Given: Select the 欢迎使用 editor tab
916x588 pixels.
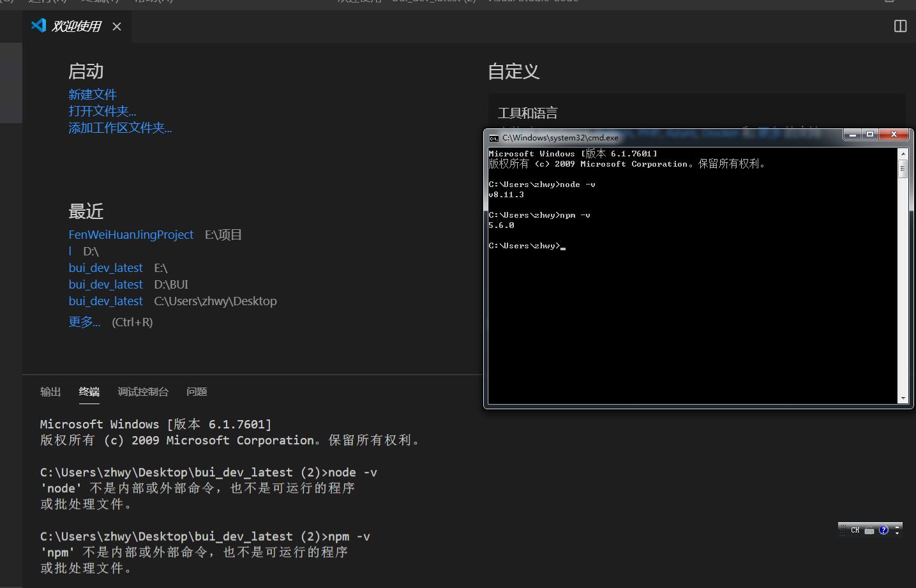Looking at the screenshot, I should (77, 26).
